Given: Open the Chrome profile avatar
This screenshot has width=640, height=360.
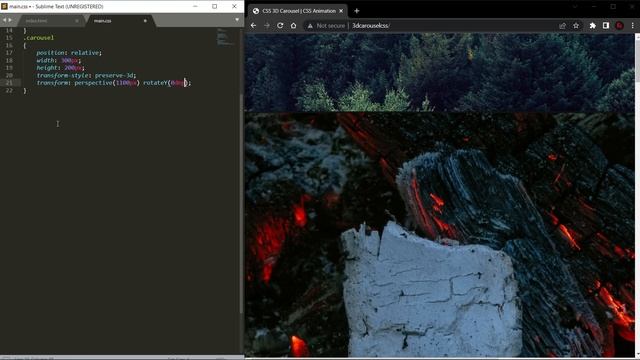Looking at the screenshot, I should [619, 26].
